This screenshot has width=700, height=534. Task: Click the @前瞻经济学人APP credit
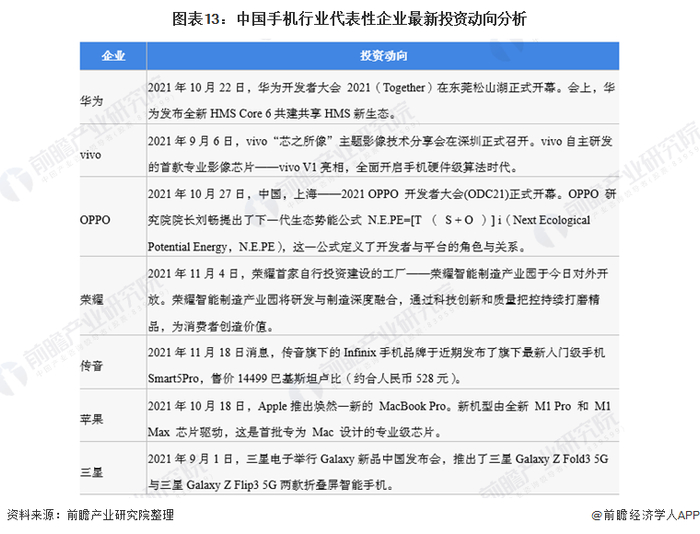646,515
